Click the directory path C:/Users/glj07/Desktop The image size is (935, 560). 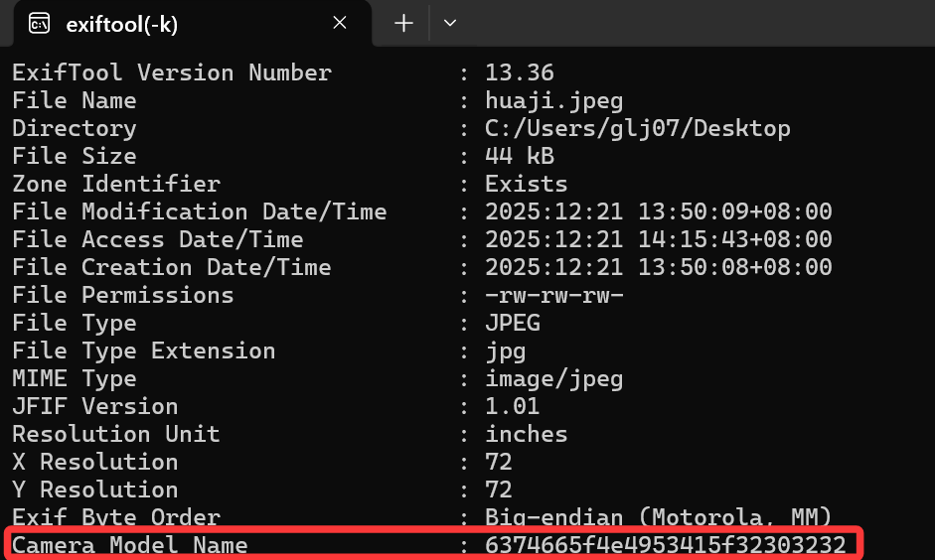[x=637, y=129]
